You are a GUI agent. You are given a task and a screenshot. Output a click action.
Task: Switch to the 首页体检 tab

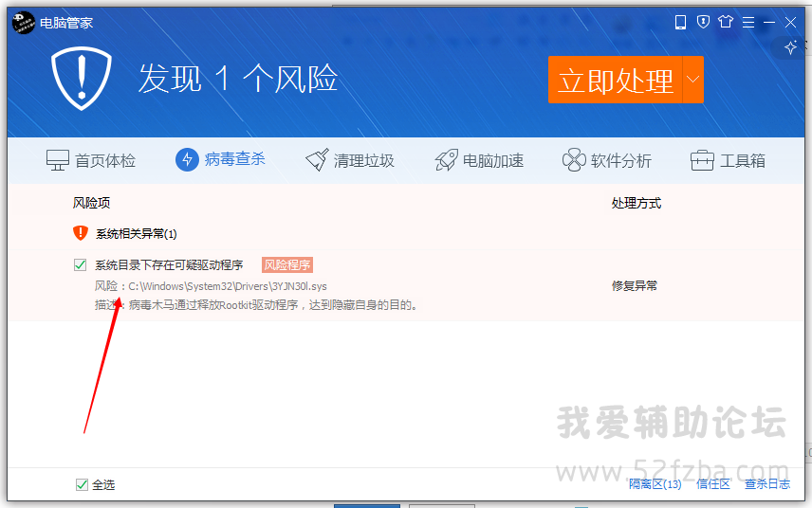pyautogui.click(x=91, y=160)
